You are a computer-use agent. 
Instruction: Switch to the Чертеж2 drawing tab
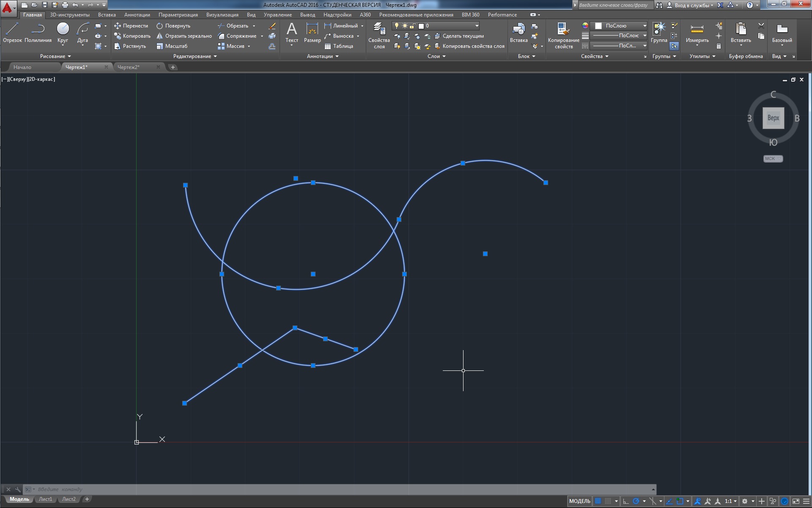[129, 67]
